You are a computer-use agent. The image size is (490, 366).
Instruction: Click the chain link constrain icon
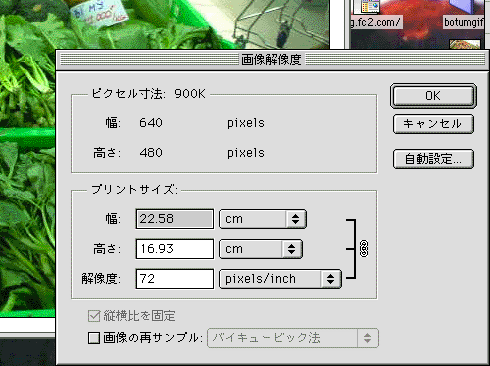pyautogui.click(x=364, y=249)
